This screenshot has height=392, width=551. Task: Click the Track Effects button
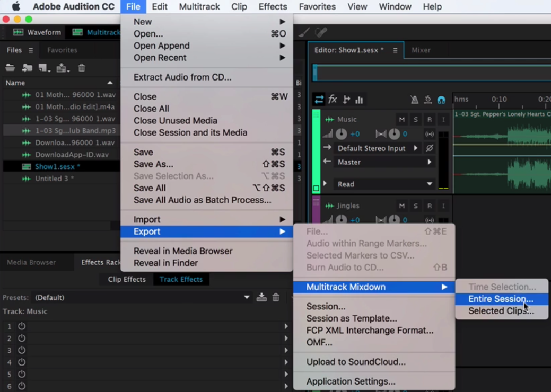(181, 279)
